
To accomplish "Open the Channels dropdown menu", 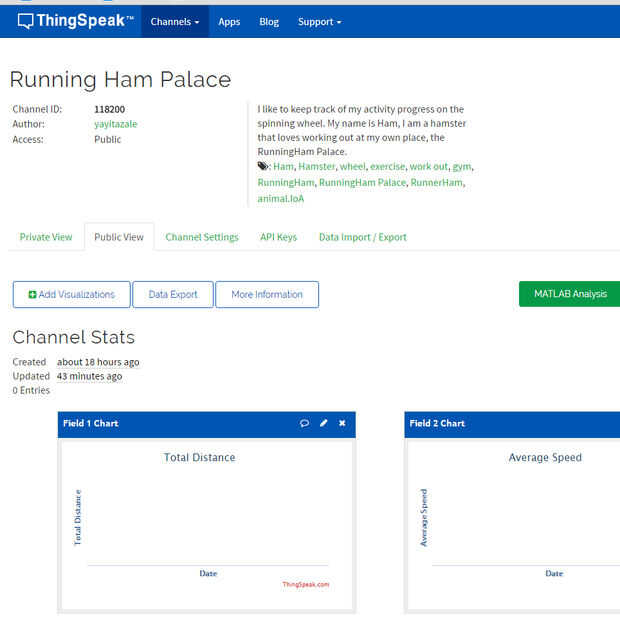I will [175, 22].
